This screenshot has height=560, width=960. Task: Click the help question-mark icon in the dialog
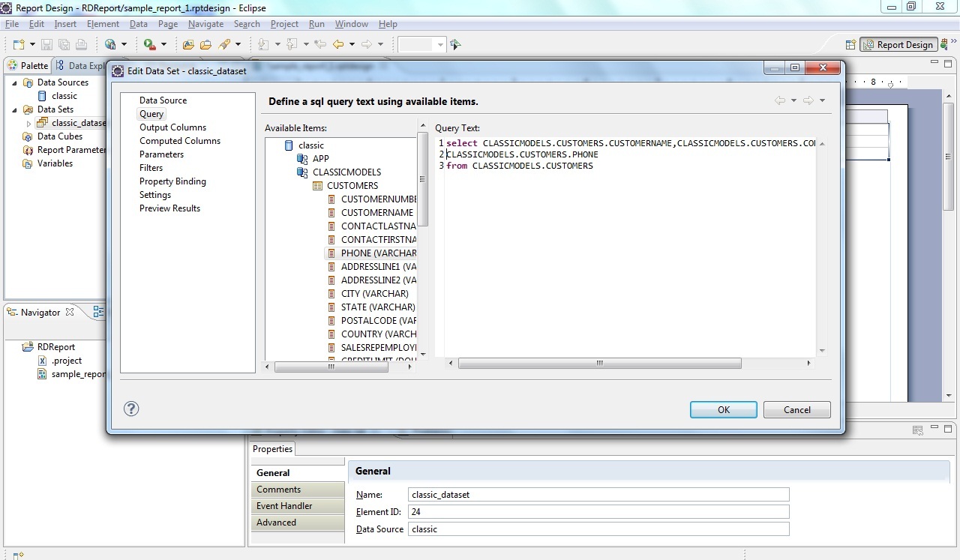[131, 409]
